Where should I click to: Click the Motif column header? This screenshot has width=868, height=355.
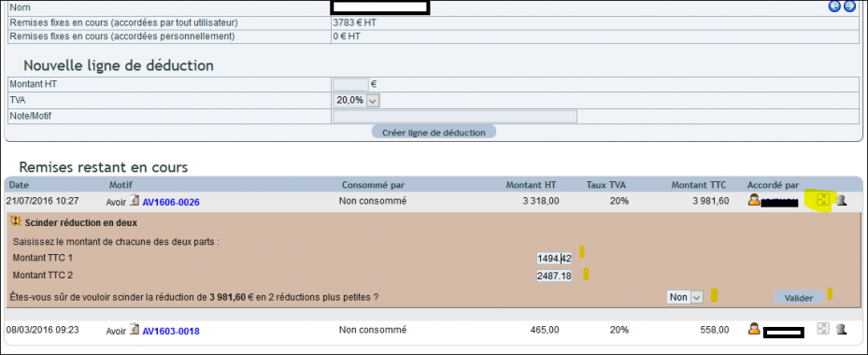[x=121, y=184]
